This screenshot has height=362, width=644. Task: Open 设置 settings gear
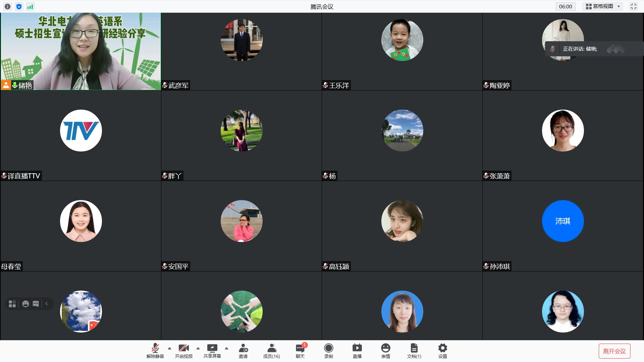tap(443, 351)
